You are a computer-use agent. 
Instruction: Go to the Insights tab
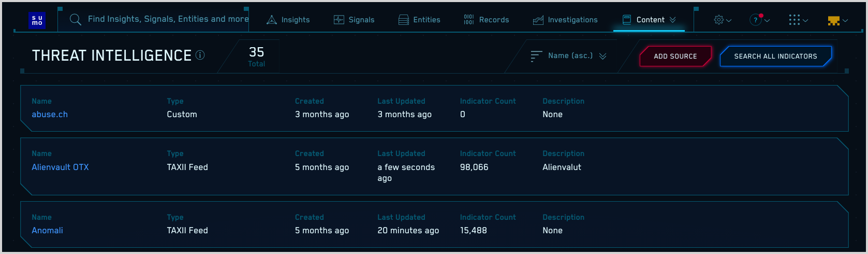pos(288,20)
